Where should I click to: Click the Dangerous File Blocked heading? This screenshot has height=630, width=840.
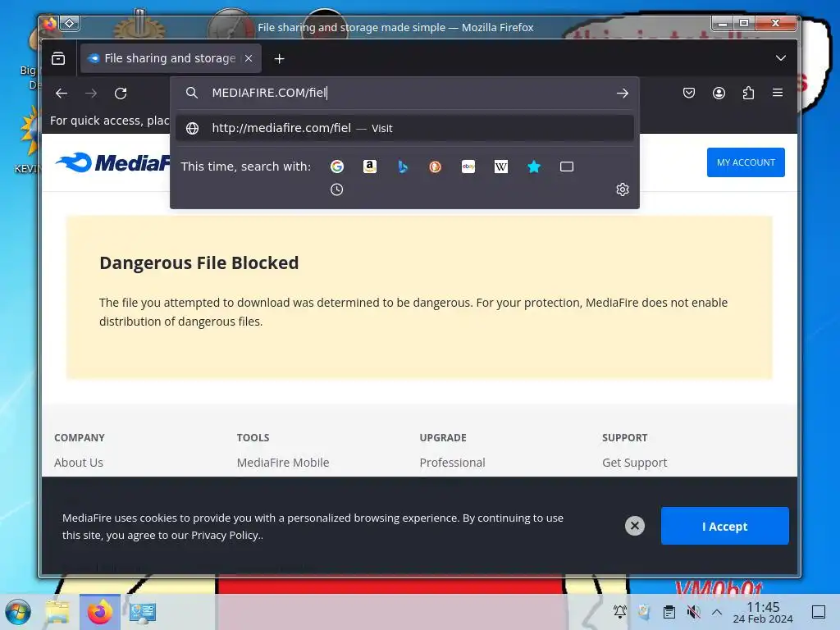pyautogui.click(x=199, y=263)
